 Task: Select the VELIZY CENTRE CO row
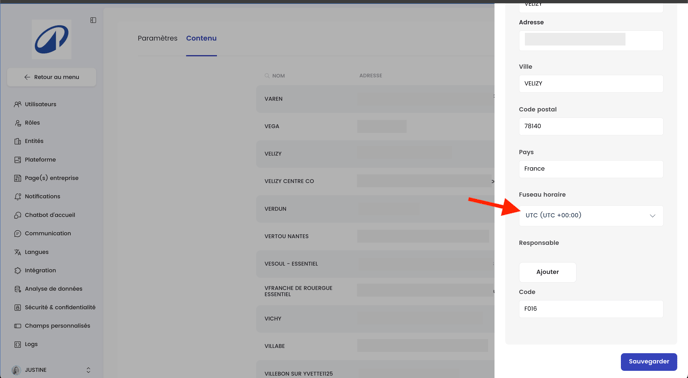(x=375, y=181)
